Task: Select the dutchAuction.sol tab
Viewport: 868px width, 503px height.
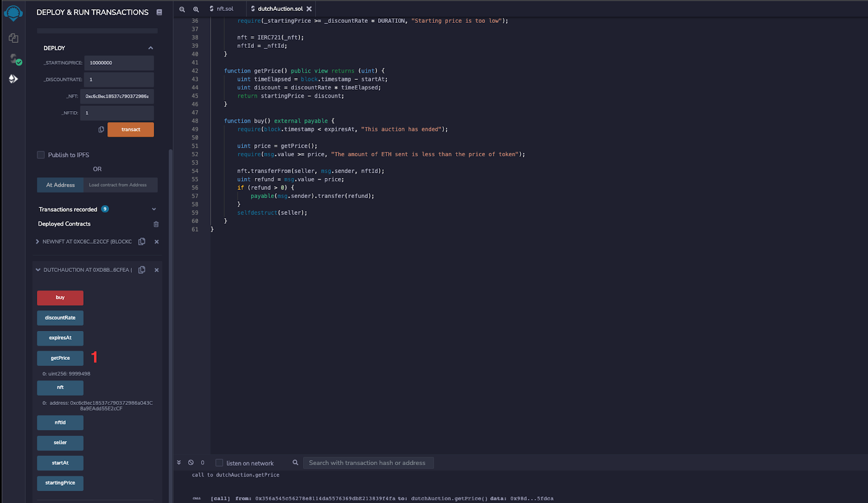Action: pos(279,9)
